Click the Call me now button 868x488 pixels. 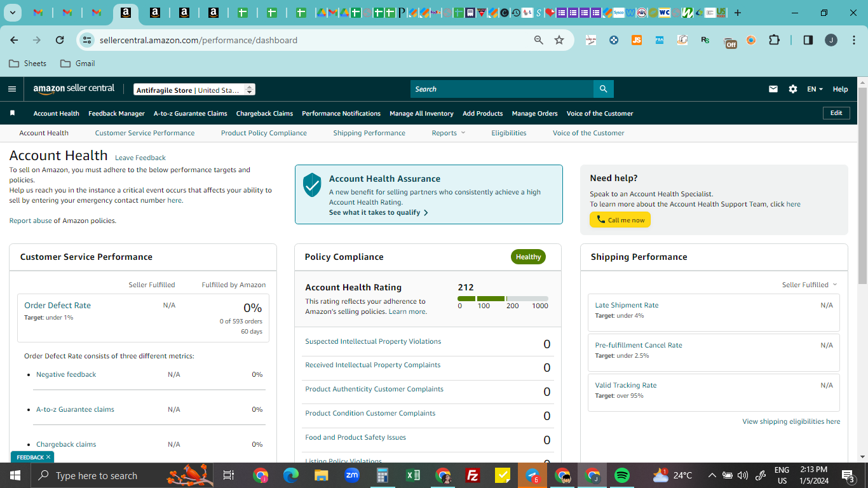pyautogui.click(x=620, y=220)
